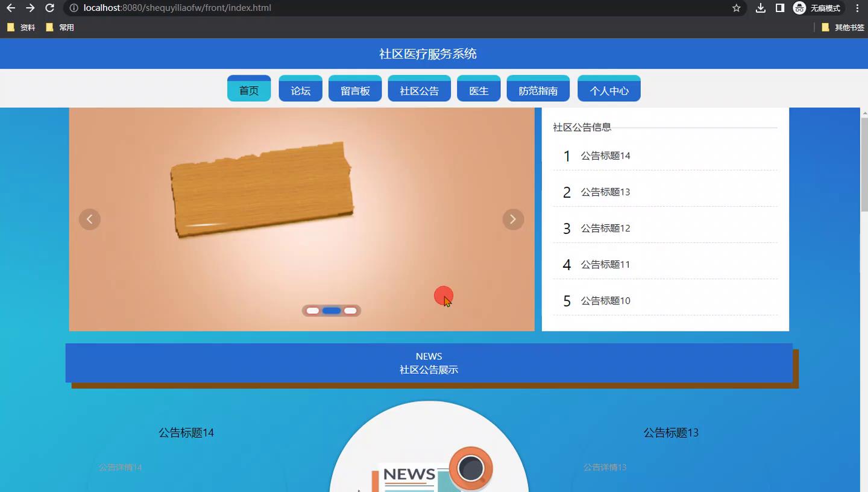Select the first carousel indicator dot

(x=313, y=311)
